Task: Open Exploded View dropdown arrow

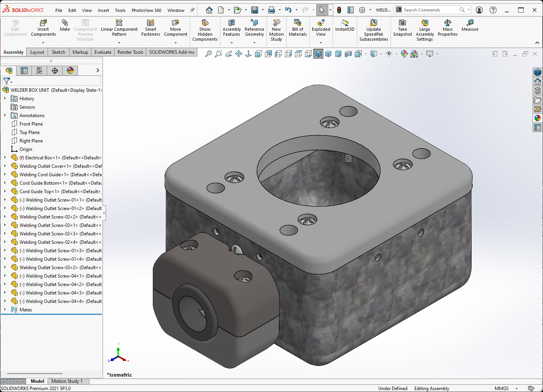Action: (321, 43)
